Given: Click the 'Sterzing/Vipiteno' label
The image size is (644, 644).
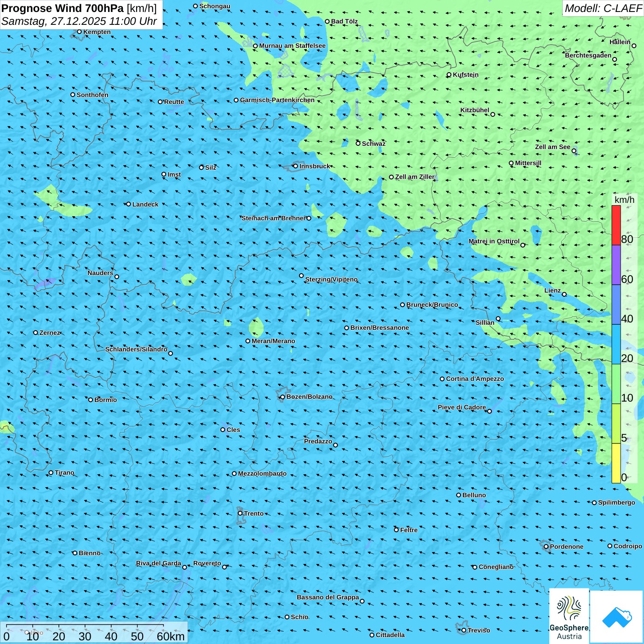Looking at the screenshot, I should click(332, 279).
